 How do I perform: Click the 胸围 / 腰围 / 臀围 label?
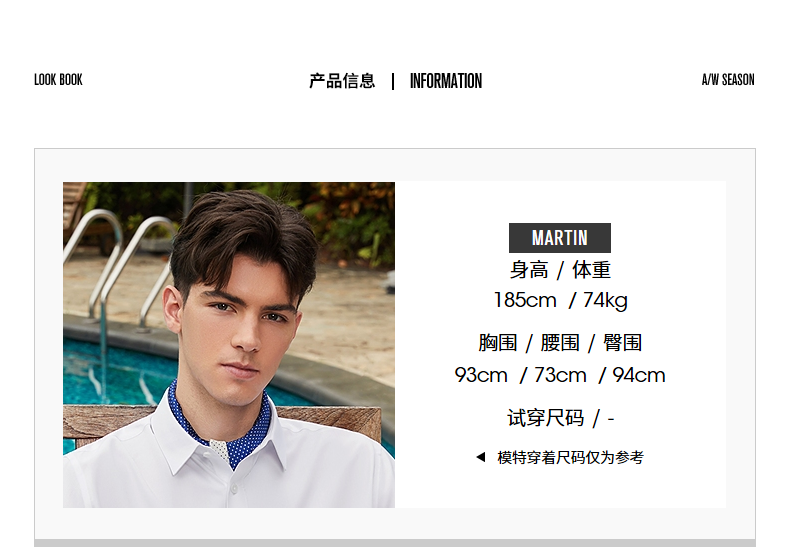[560, 343]
